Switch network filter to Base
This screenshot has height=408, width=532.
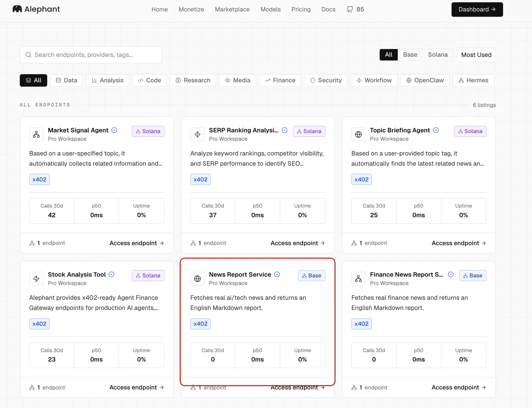click(x=410, y=55)
